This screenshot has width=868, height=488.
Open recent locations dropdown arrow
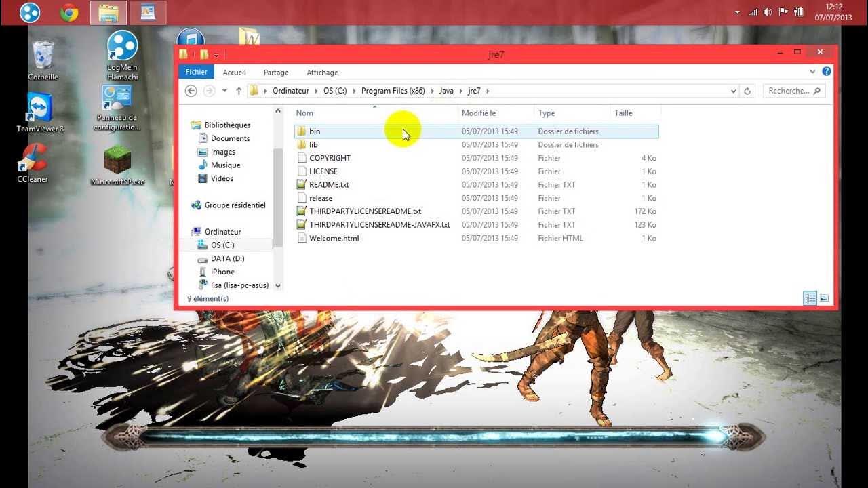point(224,91)
